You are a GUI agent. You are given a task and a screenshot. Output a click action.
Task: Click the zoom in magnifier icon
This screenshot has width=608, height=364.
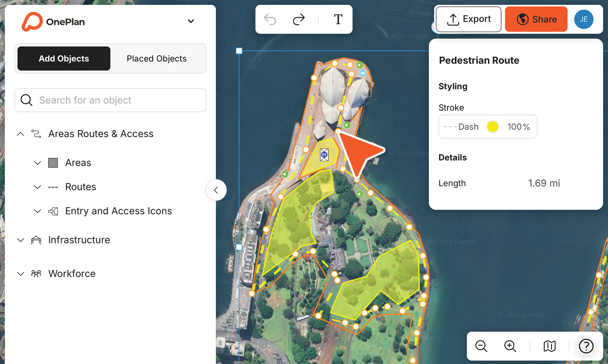[x=510, y=346]
